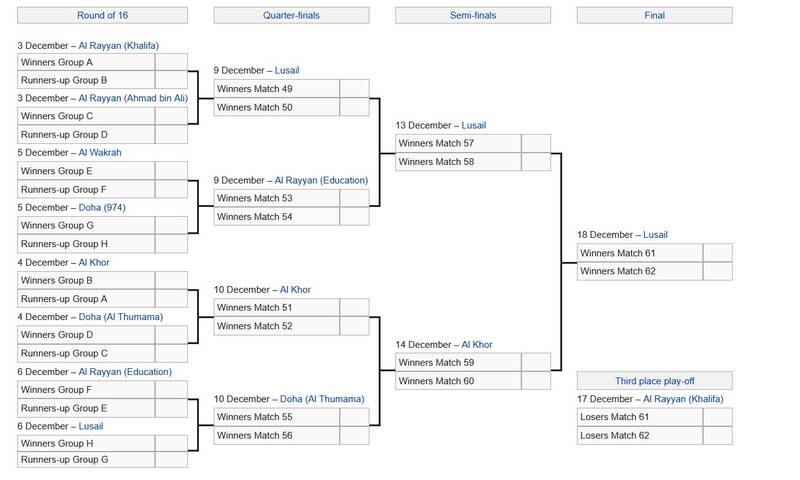The image size is (800, 480).
Task: Click the Winners Match 49 team cell
Action: pyautogui.click(x=277, y=88)
